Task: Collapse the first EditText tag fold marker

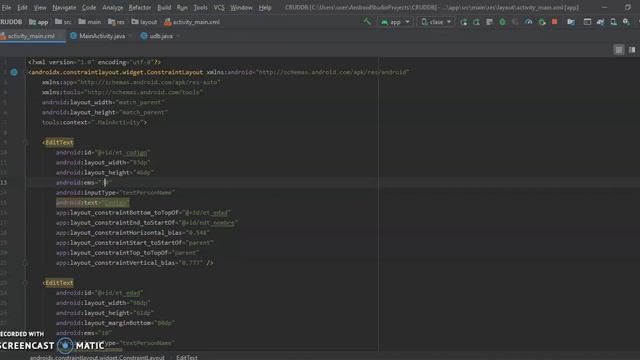Action: [x=25, y=142]
